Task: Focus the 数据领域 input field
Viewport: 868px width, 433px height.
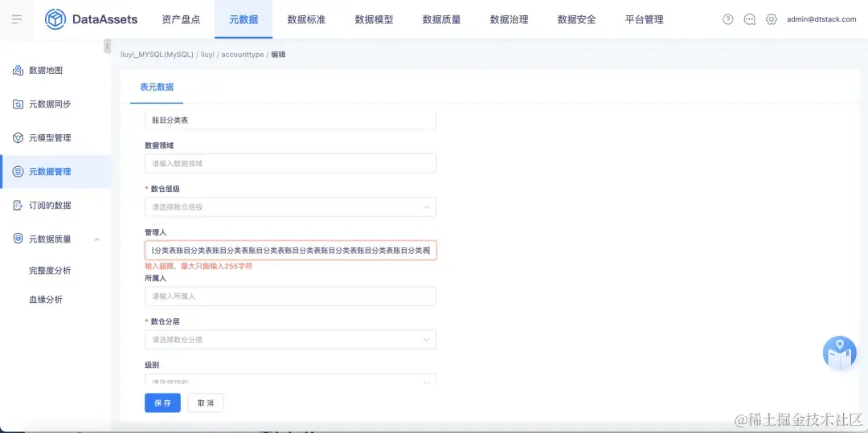Action: 291,163
